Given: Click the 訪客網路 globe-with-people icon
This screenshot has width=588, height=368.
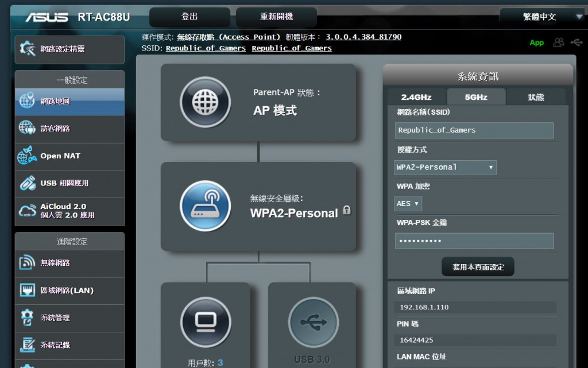Looking at the screenshot, I should click(27, 128).
